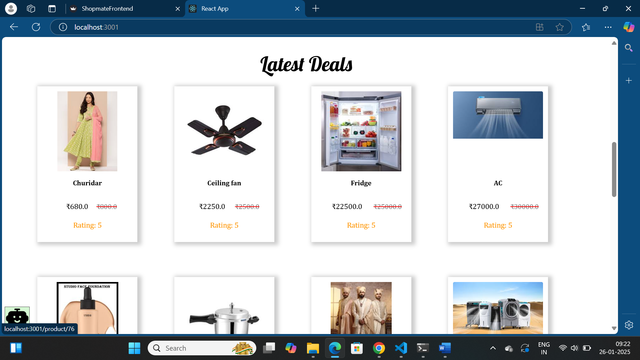
Task: Open File Explorer from the taskbar
Action: point(313,348)
